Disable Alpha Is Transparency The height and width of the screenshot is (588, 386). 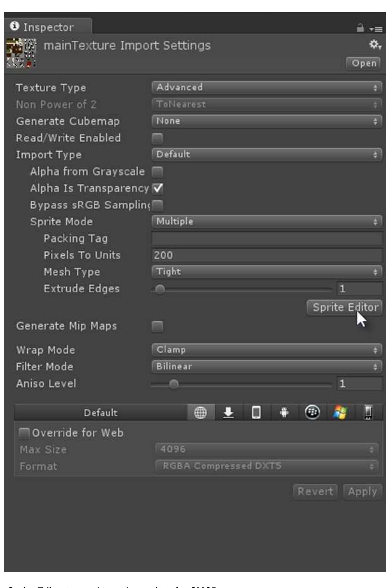coord(158,188)
